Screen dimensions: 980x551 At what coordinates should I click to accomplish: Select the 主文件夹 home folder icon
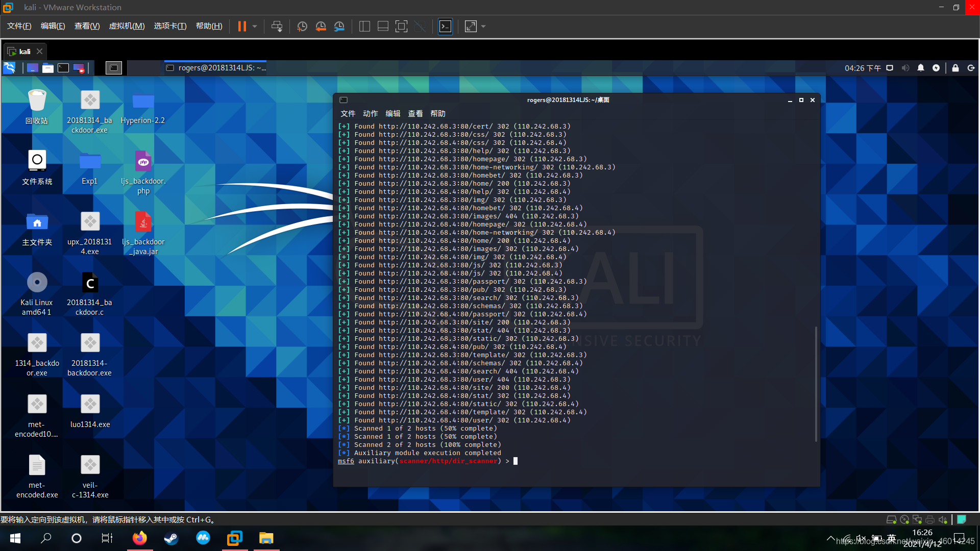(37, 229)
